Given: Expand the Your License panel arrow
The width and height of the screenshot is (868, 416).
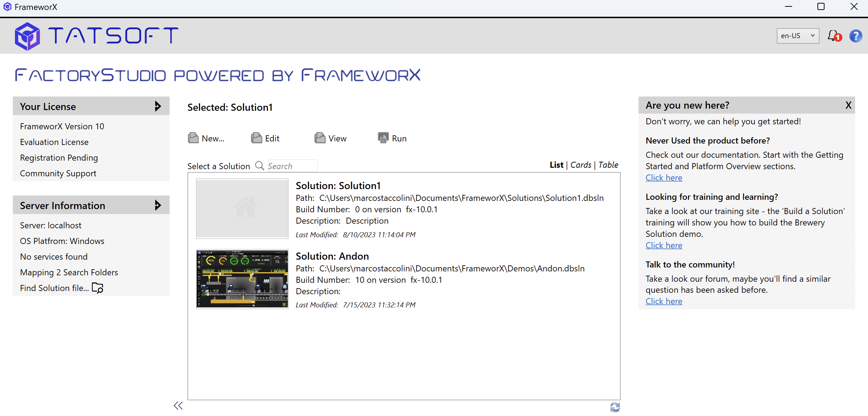Looking at the screenshot, I should click(157, 106).
